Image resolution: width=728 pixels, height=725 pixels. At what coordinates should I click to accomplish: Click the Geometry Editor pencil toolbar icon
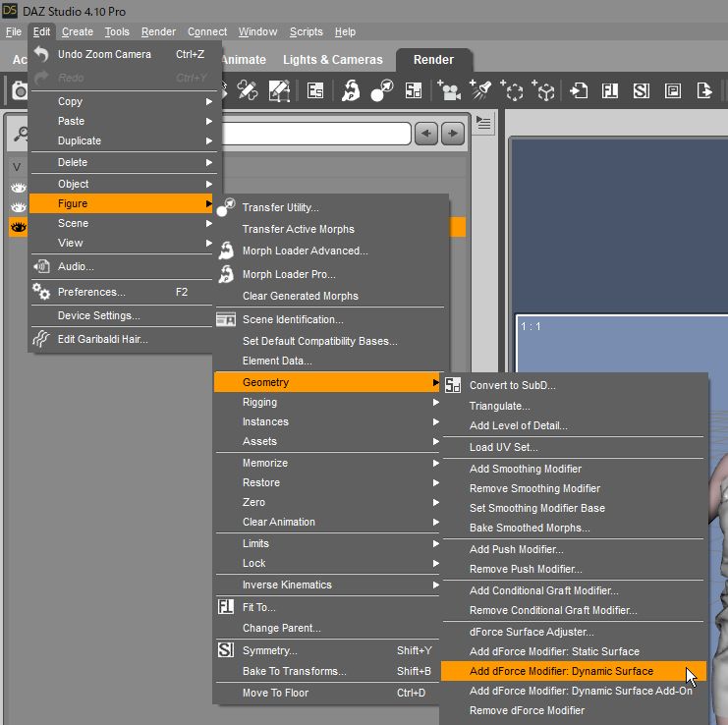click(248, 90)
